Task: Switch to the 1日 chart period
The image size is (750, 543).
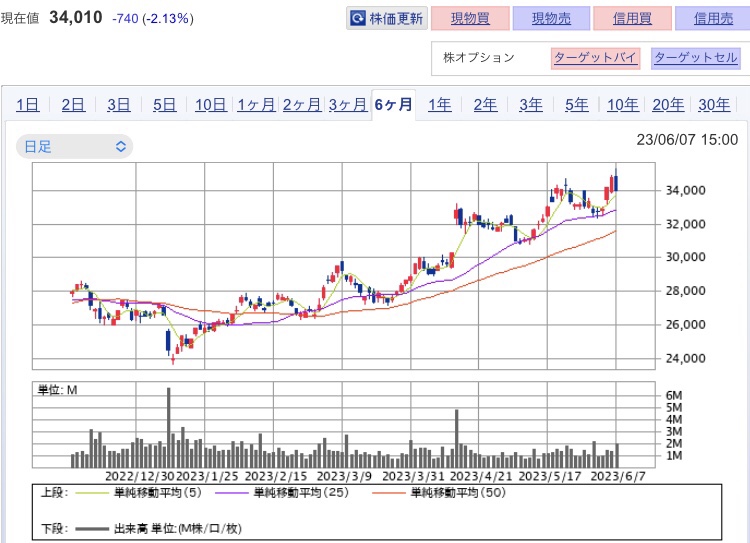Action: pos(28,104)
